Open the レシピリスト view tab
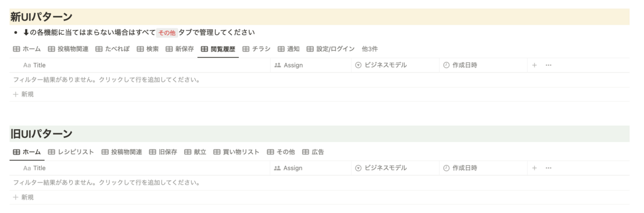 (71, 152)
